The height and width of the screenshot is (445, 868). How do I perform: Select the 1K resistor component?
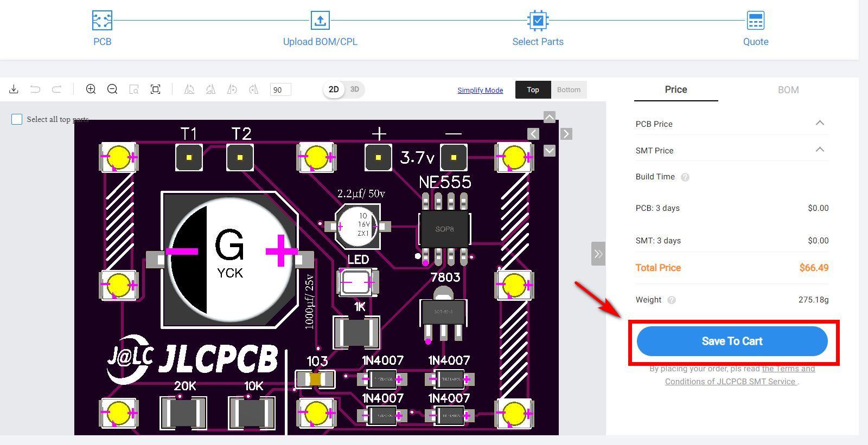coord(356,332)
